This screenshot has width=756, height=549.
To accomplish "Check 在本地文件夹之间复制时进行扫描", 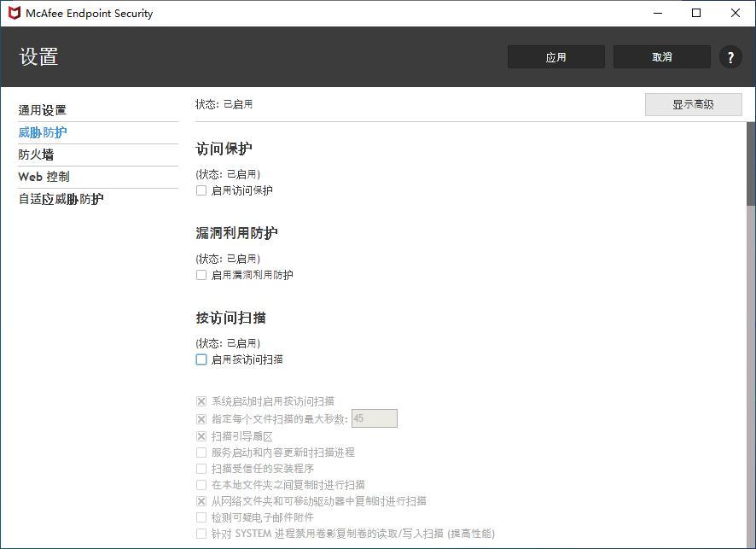I will (201, 484).
